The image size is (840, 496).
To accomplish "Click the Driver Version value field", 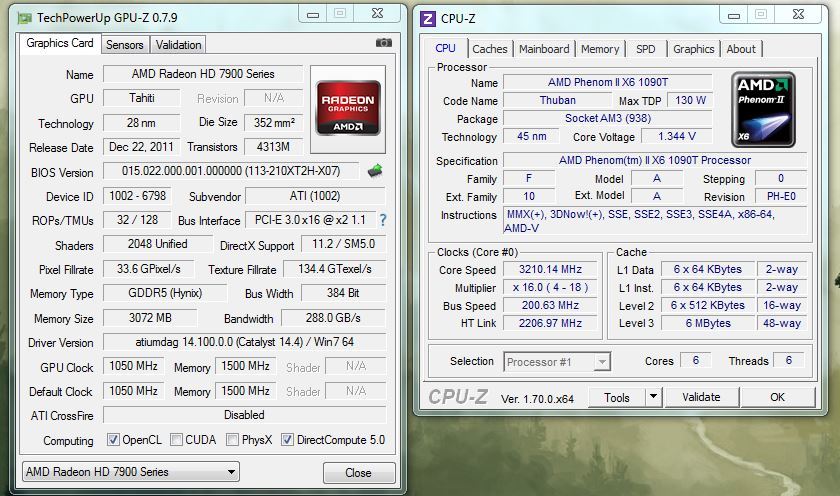I will (x=244, y=342).
